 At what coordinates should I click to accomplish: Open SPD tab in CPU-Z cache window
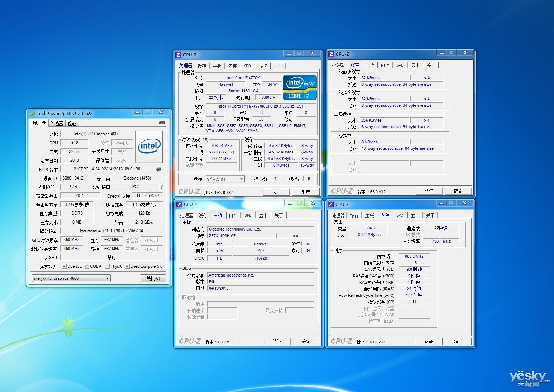point(400,65)
